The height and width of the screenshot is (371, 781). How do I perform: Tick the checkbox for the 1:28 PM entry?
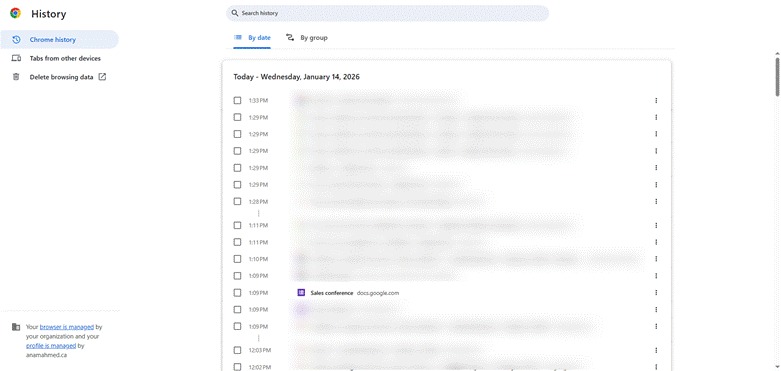(238, 202)
